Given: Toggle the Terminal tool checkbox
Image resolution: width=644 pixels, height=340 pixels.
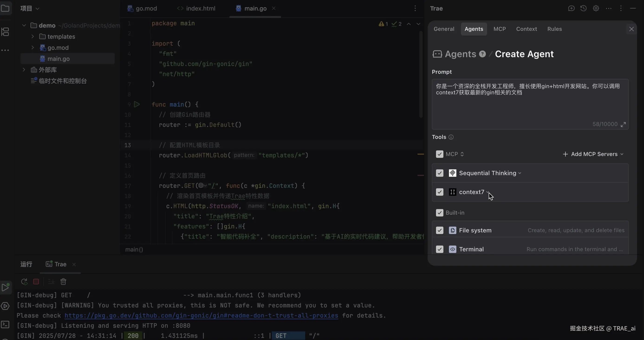Looking at the screenshot, I should click(x=439, y=249).
